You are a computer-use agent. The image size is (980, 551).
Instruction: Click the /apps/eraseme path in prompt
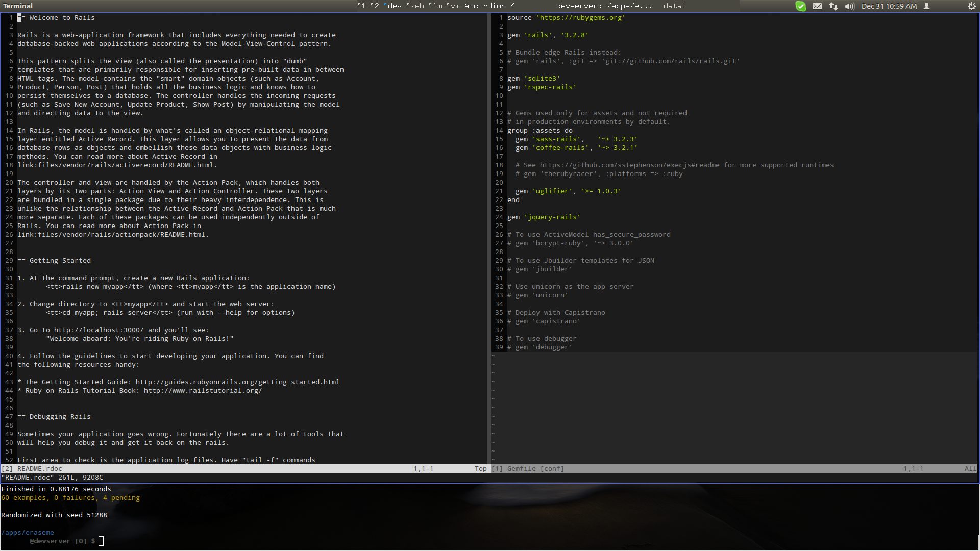tap(28, 533)
